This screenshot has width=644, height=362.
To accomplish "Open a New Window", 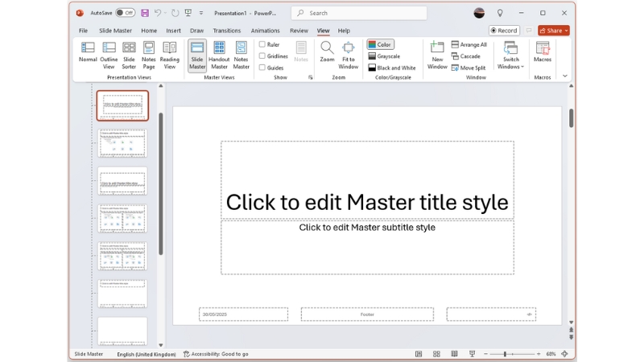I will 437,56.
